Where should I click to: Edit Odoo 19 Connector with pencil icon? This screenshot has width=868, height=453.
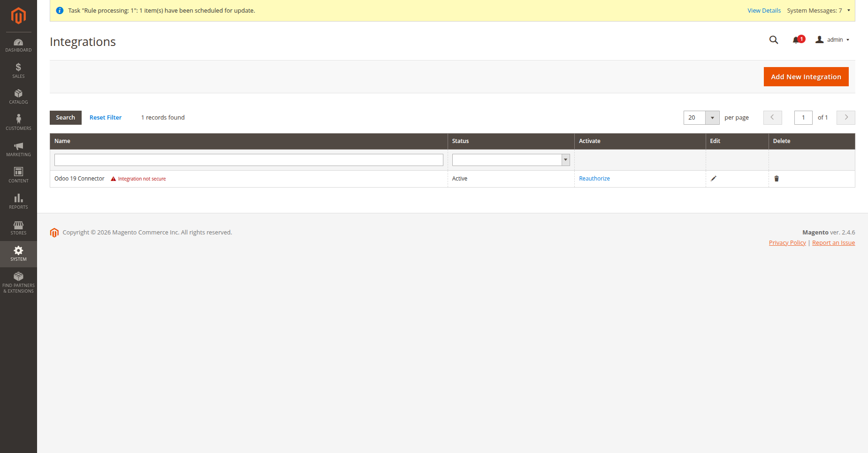(x=714, y=179)
